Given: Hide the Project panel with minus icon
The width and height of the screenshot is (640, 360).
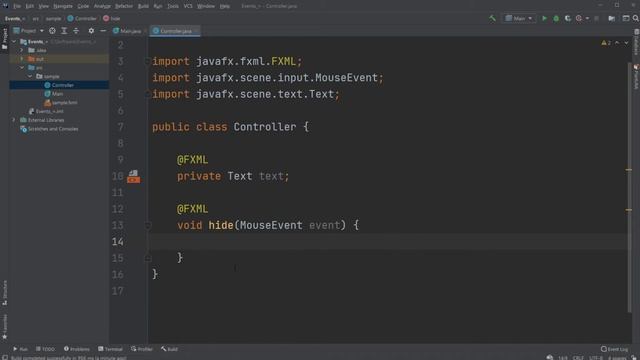Looking at the screenshot, I should [x=103, y=31].
